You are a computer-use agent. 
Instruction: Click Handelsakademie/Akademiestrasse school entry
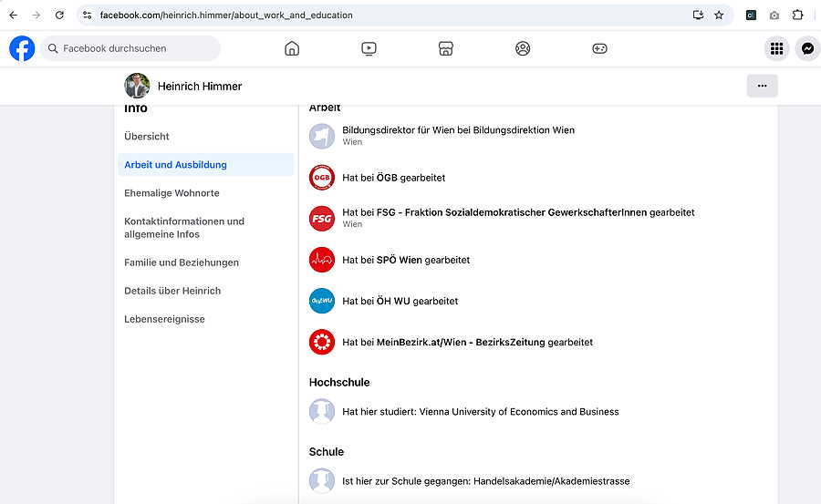486,481
